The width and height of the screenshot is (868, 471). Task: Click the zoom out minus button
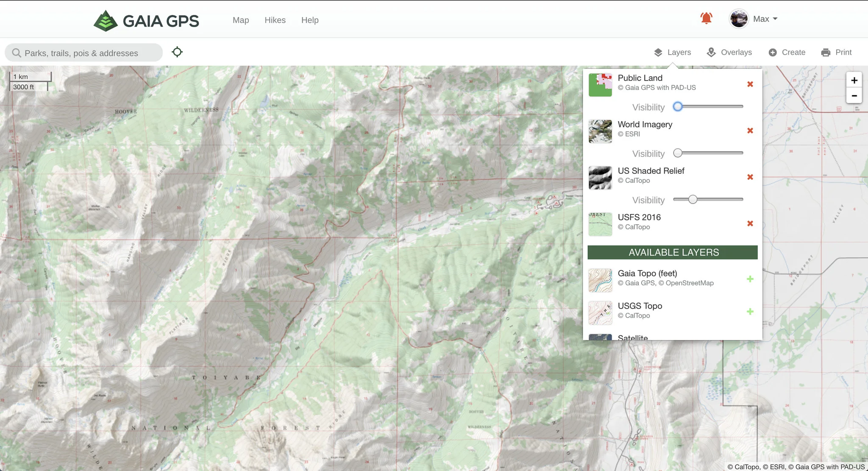point(854,96)
